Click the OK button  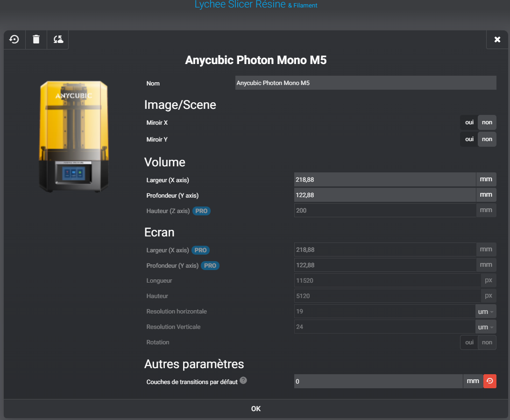coord(255,409)
